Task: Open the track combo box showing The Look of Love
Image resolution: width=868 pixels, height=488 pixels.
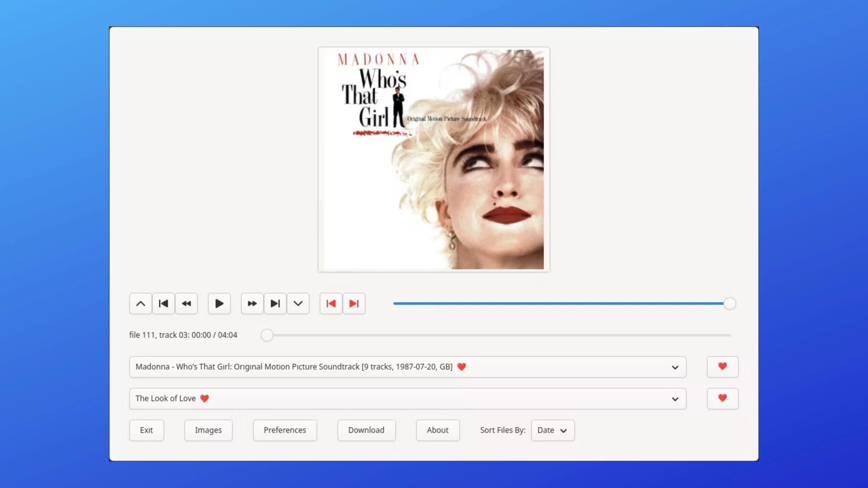Action: [x=408, y=399]
